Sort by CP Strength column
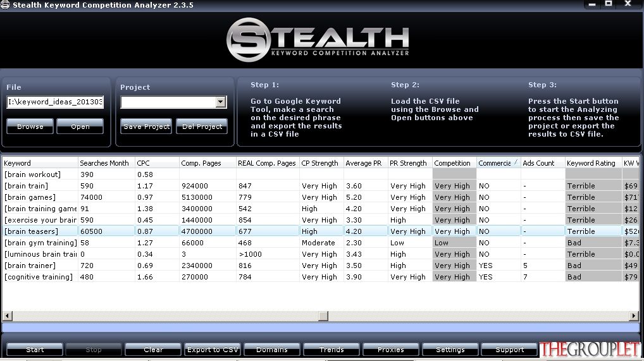 [321, 163]
